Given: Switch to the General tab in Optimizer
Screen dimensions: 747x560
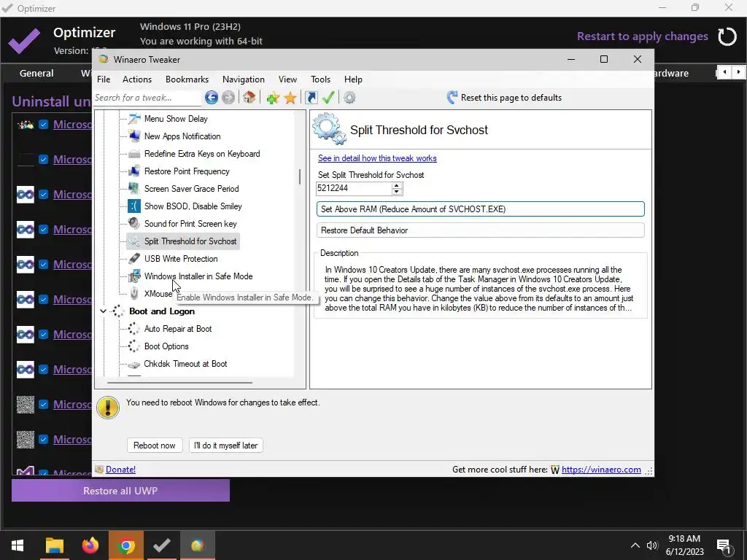Looking at the screenshot, I should (36, 74).
